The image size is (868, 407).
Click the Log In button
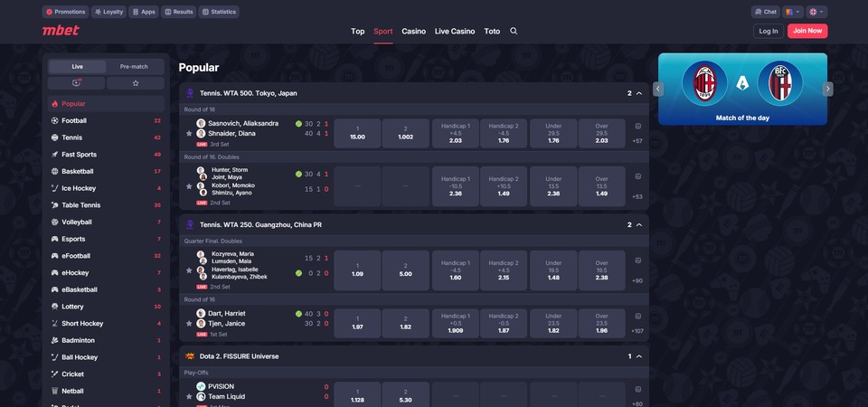(769, 31)
